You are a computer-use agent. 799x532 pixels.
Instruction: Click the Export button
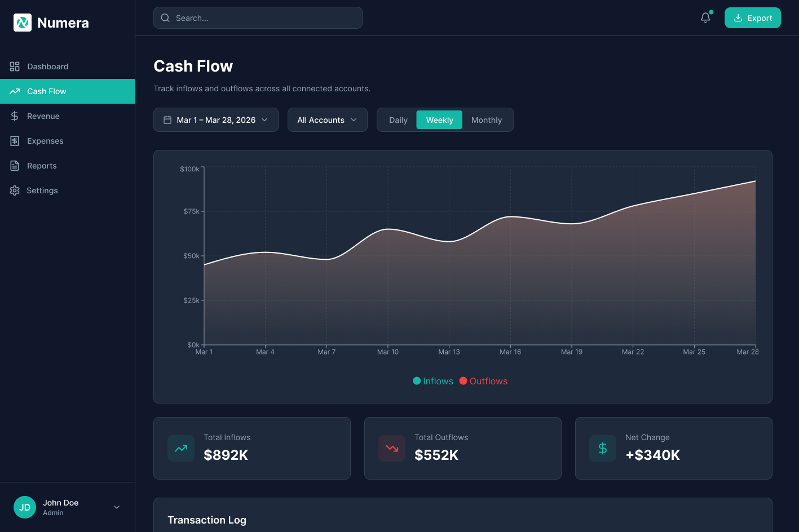pos(753,18)
